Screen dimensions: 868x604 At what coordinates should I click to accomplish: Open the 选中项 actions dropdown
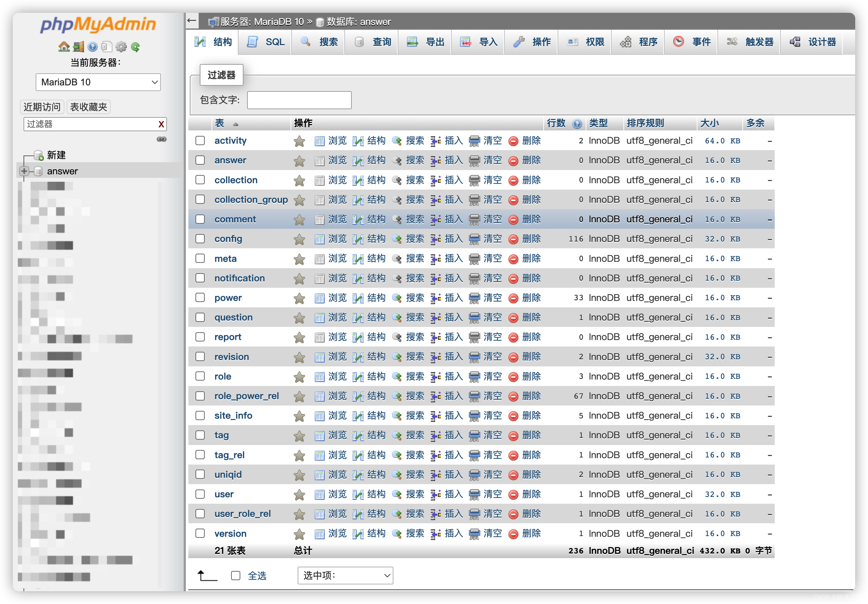[345, 575]
